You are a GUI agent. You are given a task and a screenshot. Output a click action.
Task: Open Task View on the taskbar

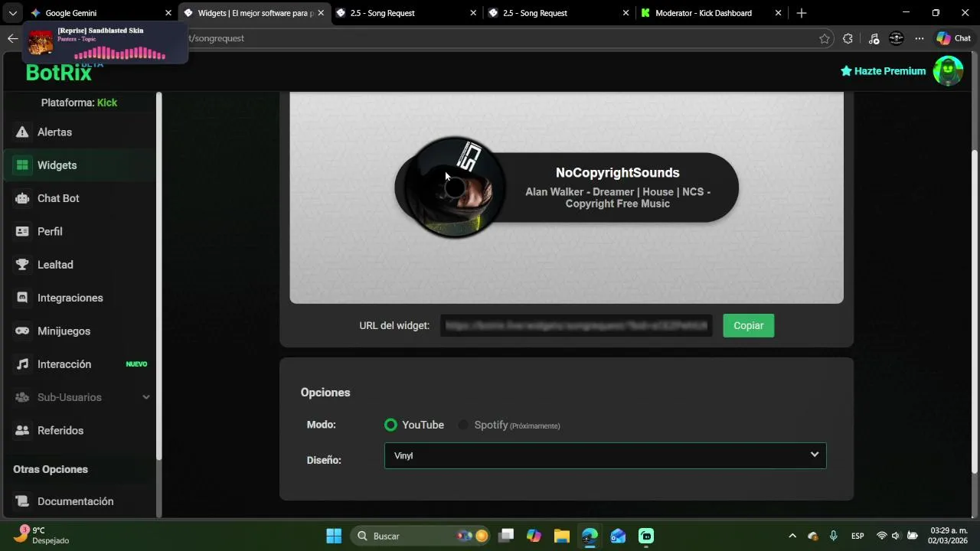tap(506, 536)
